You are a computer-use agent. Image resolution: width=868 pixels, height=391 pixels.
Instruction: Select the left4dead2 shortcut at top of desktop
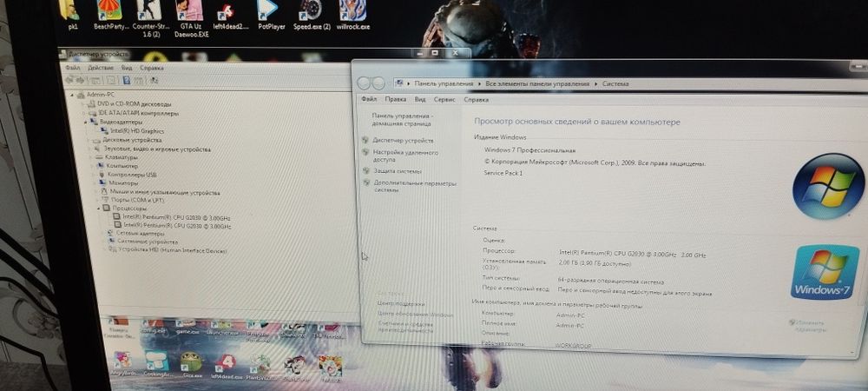229,16
